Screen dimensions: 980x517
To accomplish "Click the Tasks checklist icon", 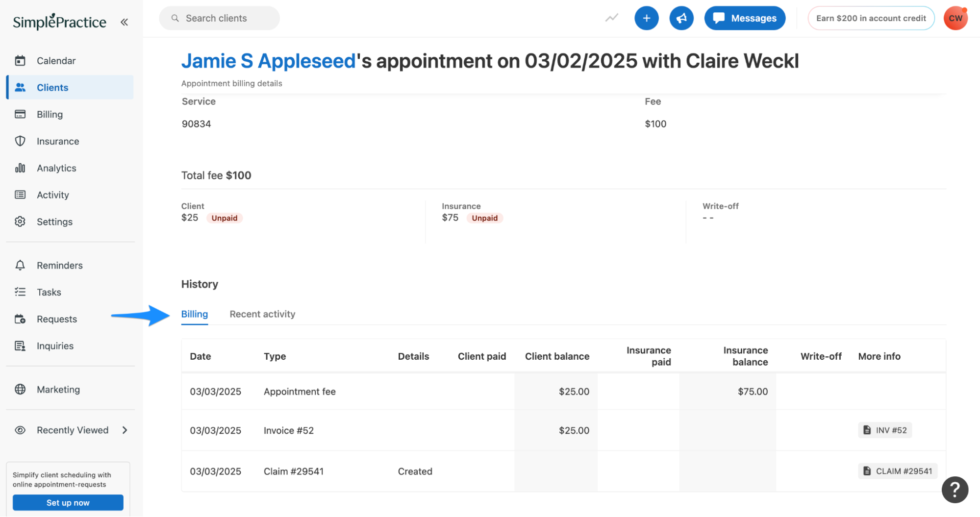I will coord(20,292).
